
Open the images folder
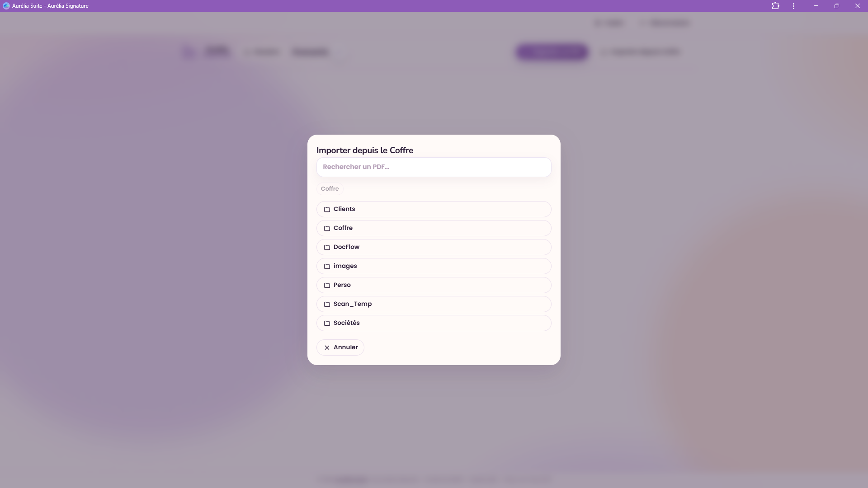(434, 266)
